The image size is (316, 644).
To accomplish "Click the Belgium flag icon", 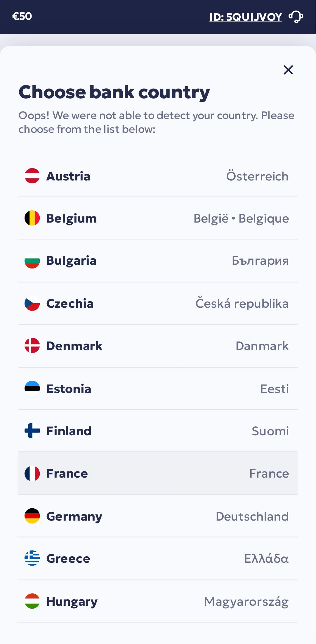I will [32, 218].
